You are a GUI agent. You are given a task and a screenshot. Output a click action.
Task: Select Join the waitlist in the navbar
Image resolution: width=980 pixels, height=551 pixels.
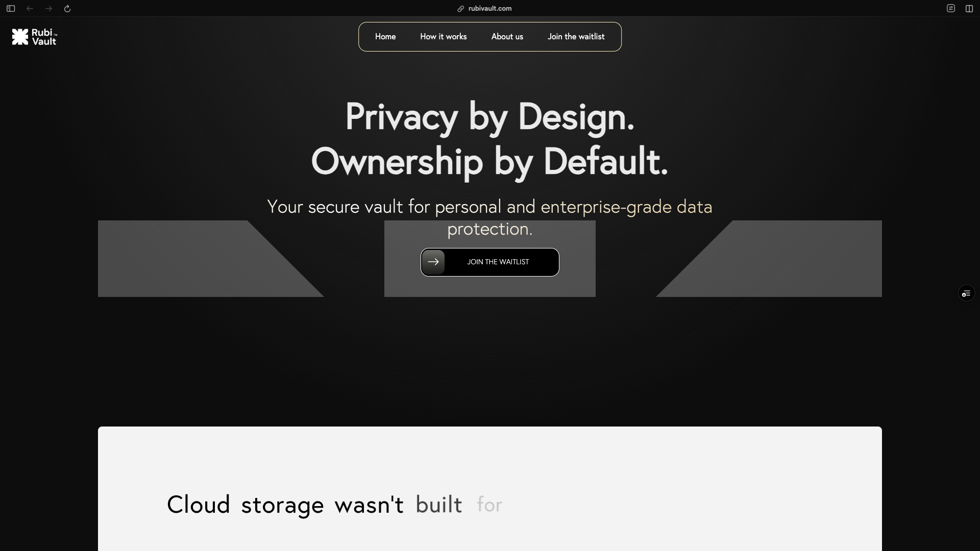[x=576, y=36]
